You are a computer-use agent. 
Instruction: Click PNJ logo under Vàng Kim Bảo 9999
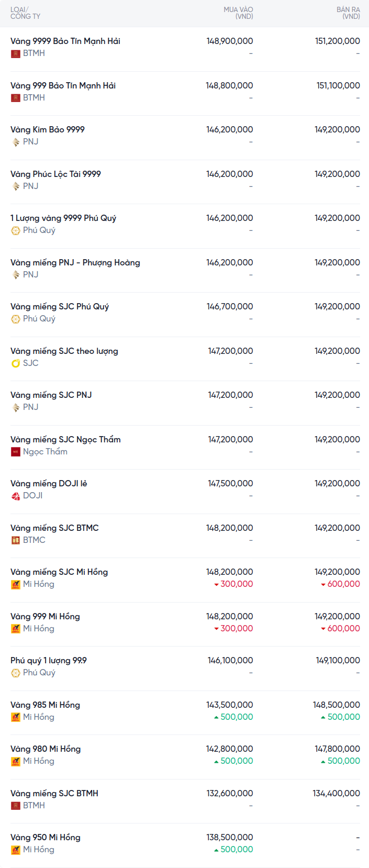[16, 142]
